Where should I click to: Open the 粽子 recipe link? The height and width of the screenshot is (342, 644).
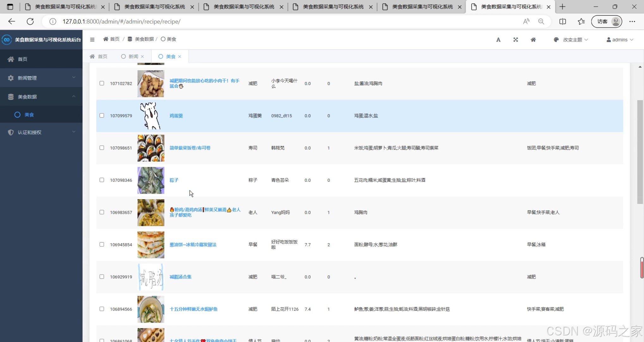pyautogui.click(x=174, y=180)
